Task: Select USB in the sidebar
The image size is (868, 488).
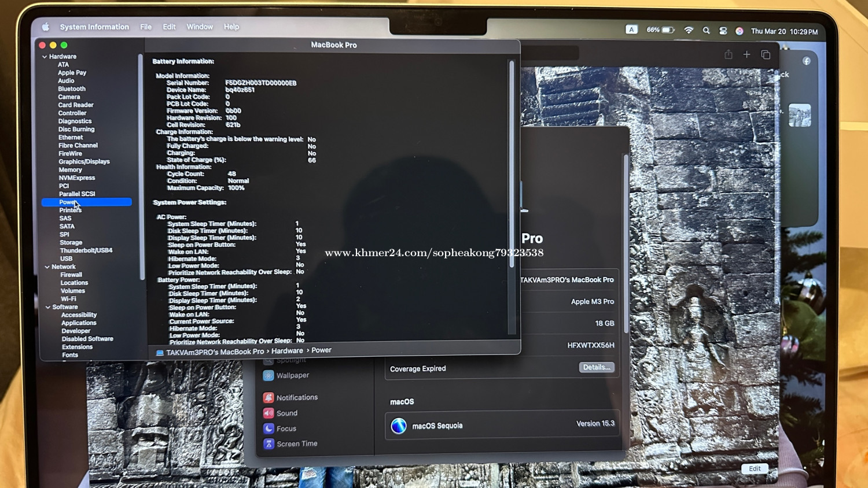Action: pyautogui.click(x=66, y=259)
